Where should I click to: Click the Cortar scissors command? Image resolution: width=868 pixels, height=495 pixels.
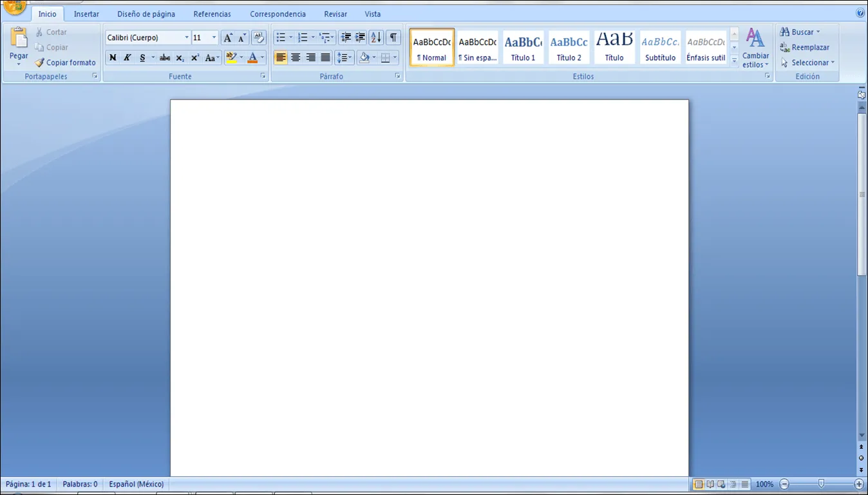click(51, 32)
